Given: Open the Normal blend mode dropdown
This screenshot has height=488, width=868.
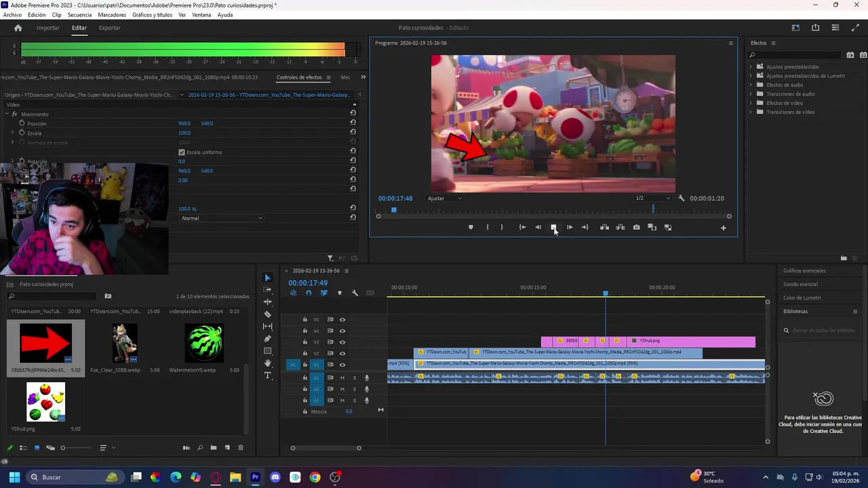Looking at the screenshot, I should [221, 218].
